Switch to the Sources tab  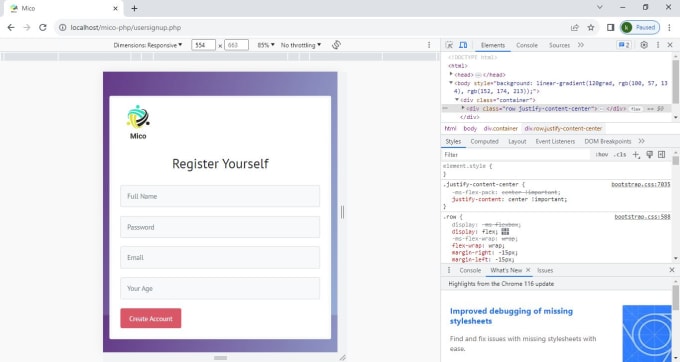click(x=559, y=45)
